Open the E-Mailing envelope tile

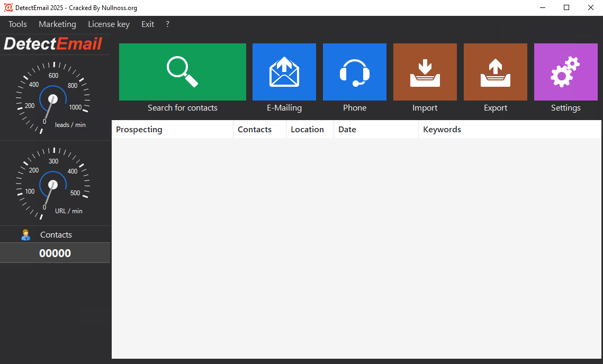[x=284, y=72]
